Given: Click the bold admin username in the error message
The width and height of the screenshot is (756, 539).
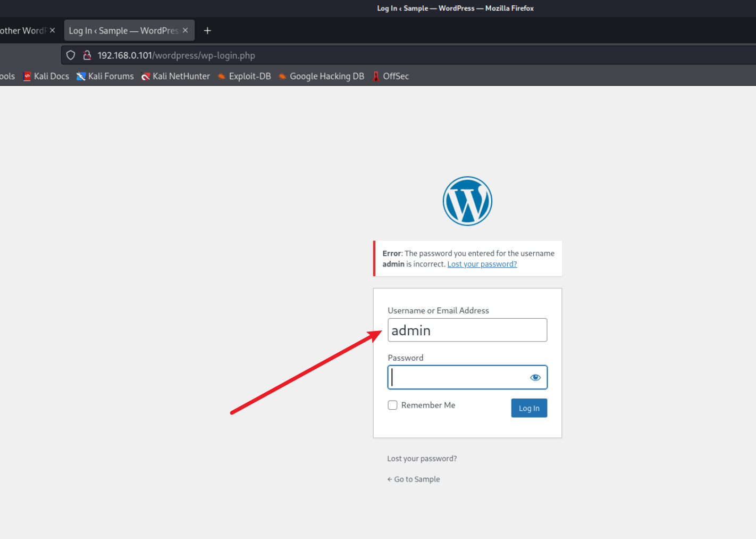Looking at the screenshot, I should point(393,264).
